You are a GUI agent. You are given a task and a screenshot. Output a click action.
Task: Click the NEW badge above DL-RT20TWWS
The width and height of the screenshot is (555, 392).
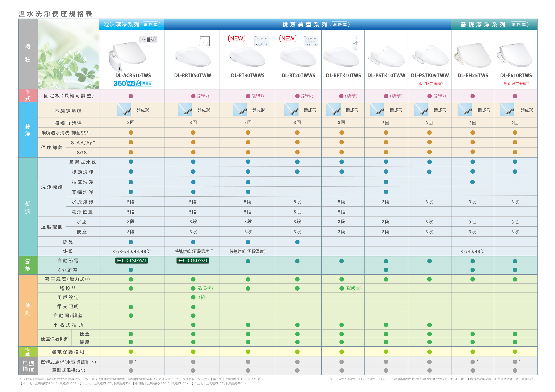pos(288,38)
